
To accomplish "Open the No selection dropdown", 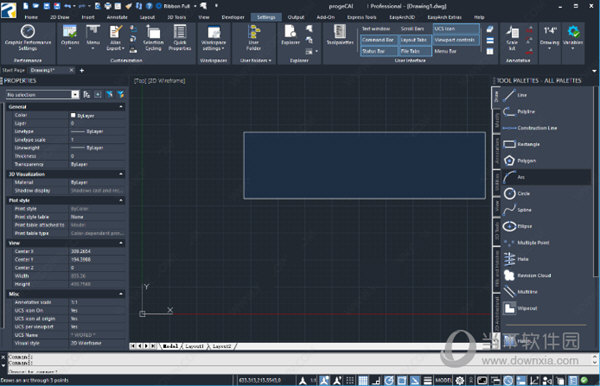I will [75, 94].
